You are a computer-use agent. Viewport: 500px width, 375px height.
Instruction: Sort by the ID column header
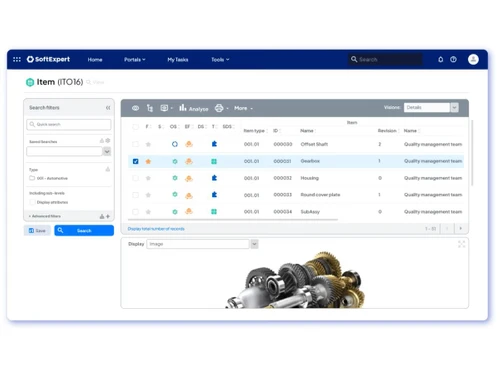(x=276, y=131)
